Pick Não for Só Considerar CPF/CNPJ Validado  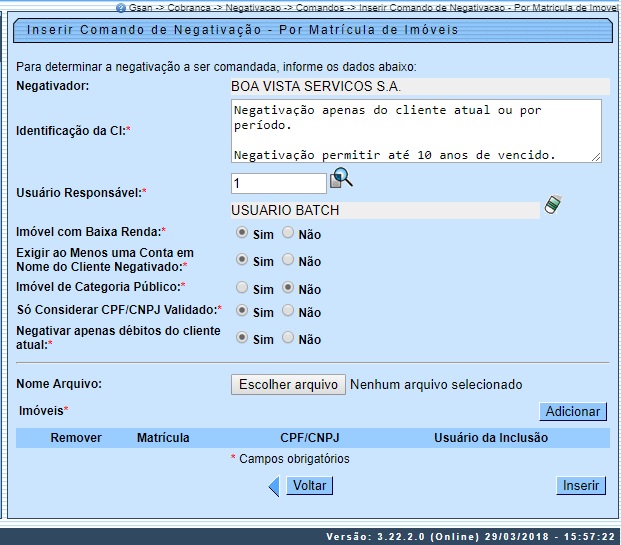click(288, 311)
